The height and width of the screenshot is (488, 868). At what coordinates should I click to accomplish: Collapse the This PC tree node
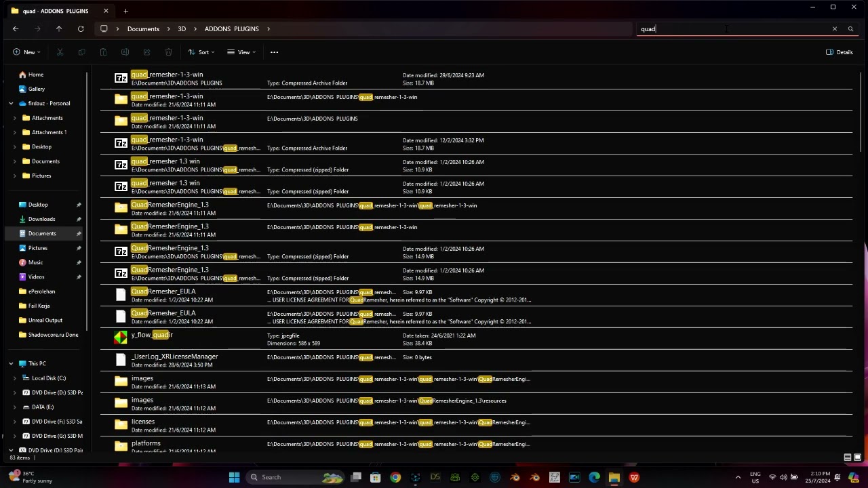pyautogui.click(x=11, y=364)
